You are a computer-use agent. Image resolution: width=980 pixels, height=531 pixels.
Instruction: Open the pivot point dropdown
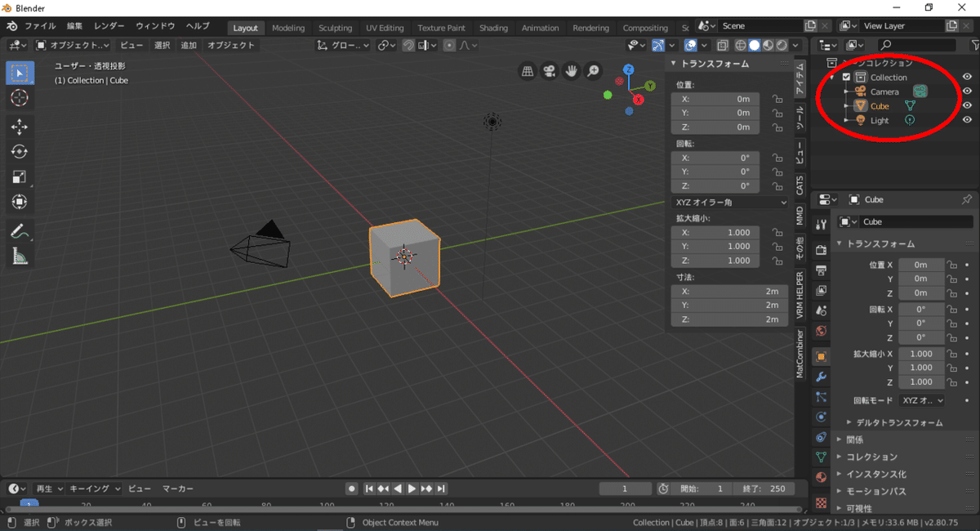click(x=387, y=45)
